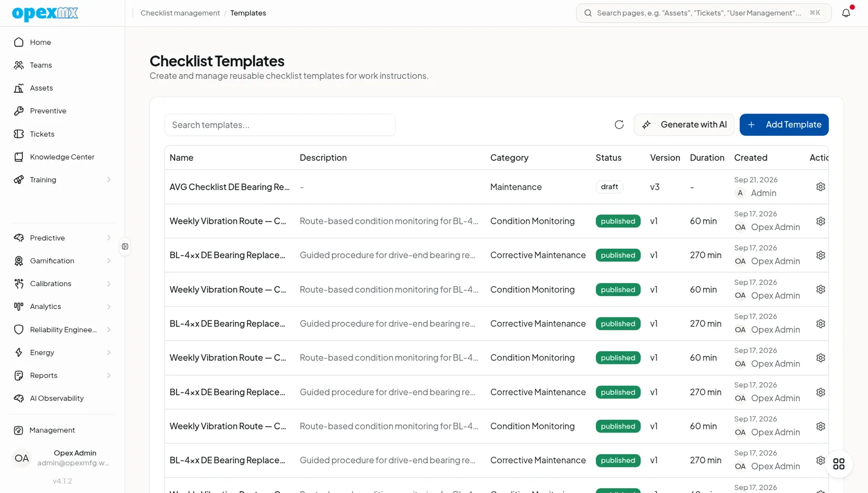Open actions gear for first BL-4xx DE Bearing row

pyautogui.click(x=820, y=255)
